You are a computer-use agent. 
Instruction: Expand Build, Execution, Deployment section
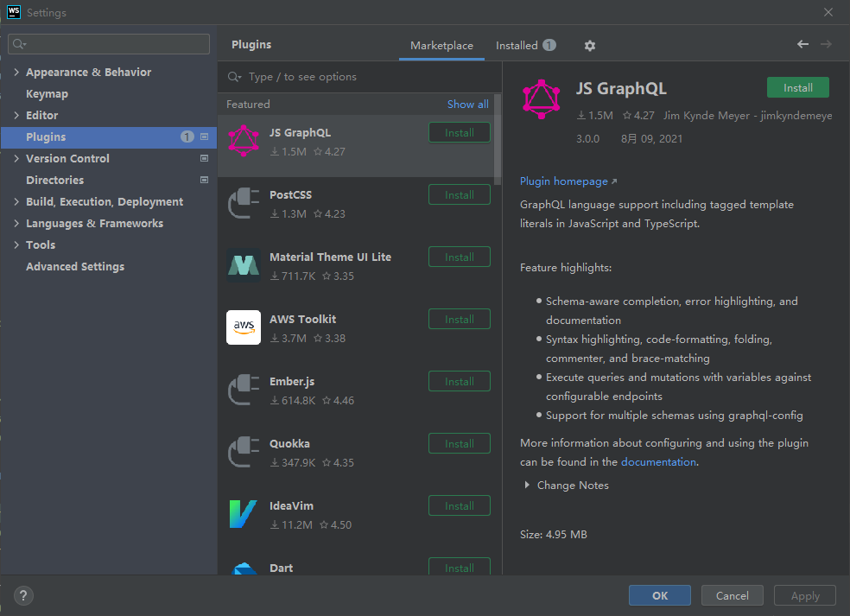click(x=16, y=201)
